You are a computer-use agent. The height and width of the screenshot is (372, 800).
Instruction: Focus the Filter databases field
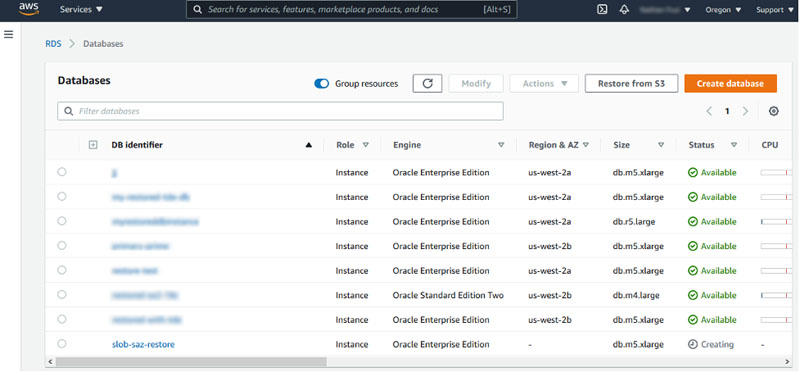280,111
